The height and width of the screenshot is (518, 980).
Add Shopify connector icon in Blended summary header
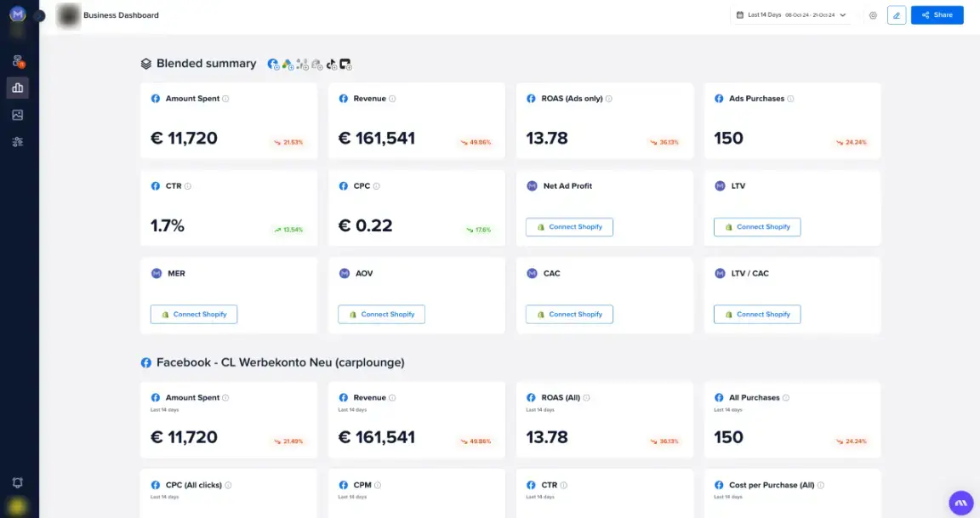(x=317, y=64)
